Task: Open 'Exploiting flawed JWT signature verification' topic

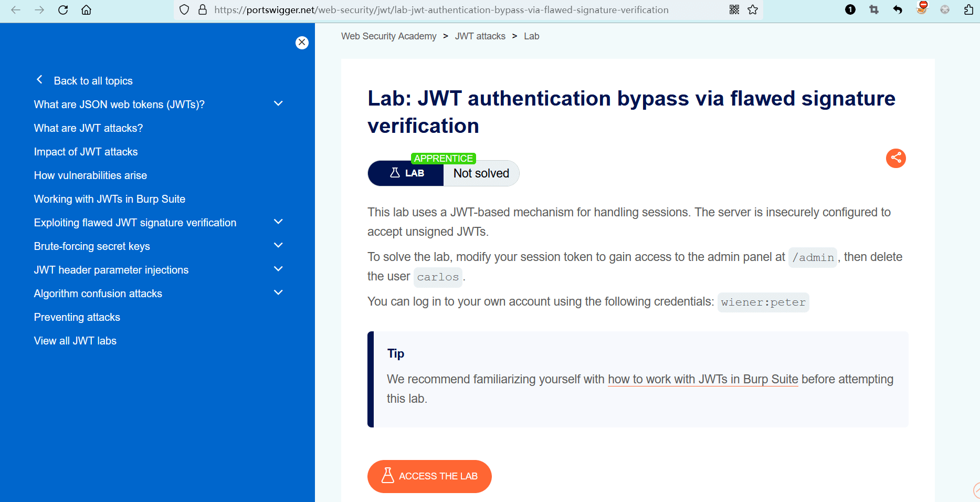Action: (x=135, y=223)
